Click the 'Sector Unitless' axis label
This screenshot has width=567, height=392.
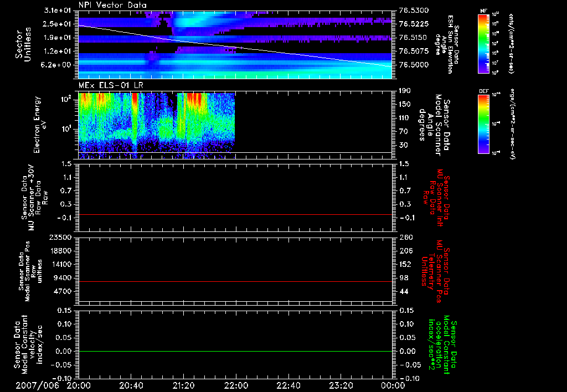pos(23,45)
